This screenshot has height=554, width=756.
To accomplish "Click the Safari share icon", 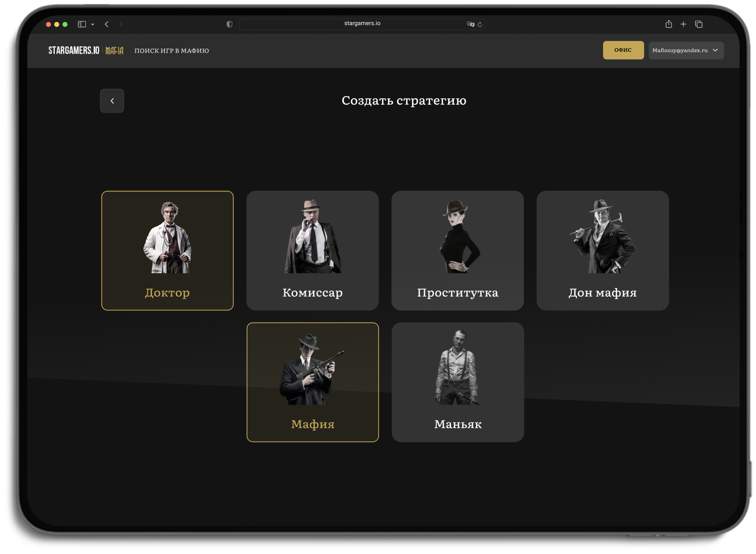I will 669,24.
